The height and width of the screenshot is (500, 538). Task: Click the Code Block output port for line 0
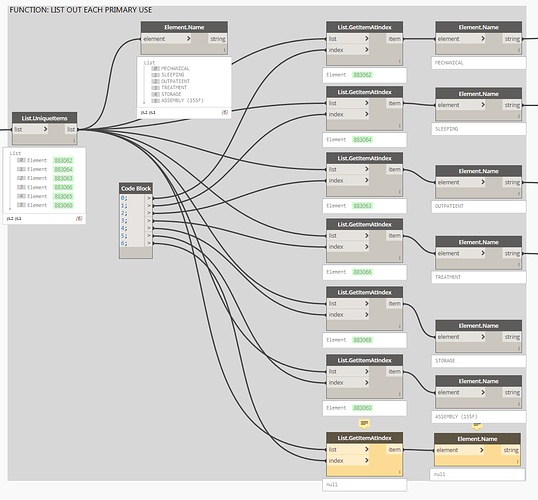click(x=149, y=198)
